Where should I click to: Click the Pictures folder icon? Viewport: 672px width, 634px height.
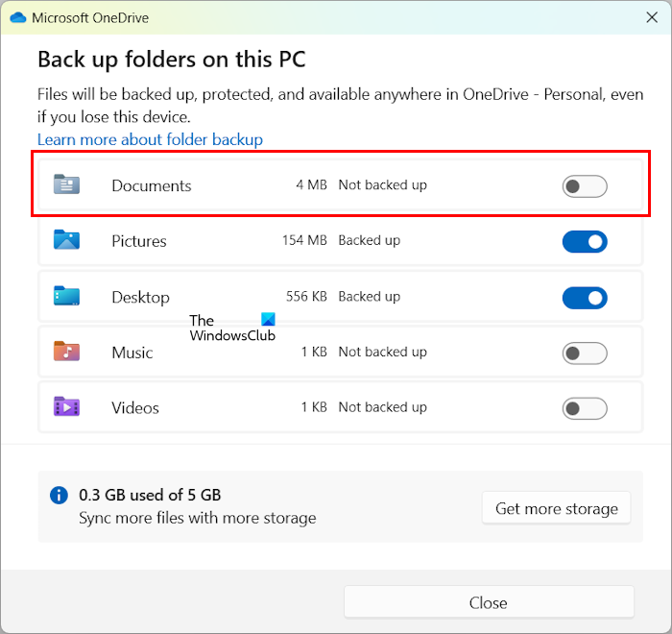[x=66, y=241]
